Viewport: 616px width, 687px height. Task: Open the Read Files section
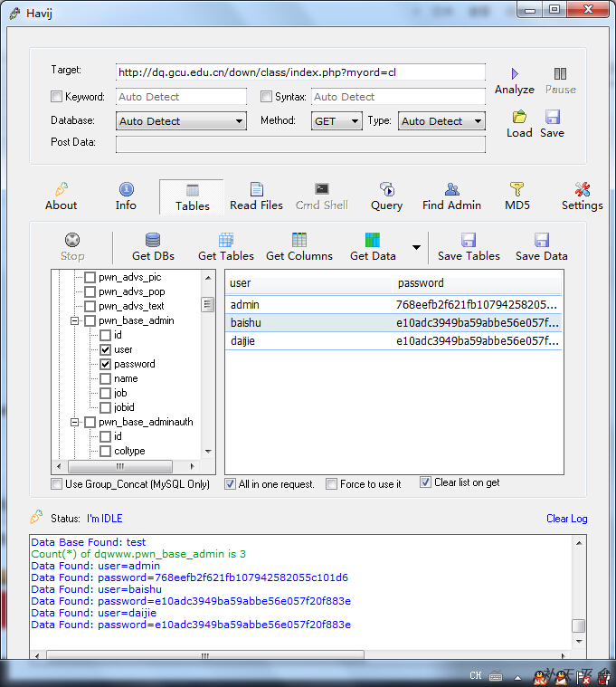tap(256, 196)
